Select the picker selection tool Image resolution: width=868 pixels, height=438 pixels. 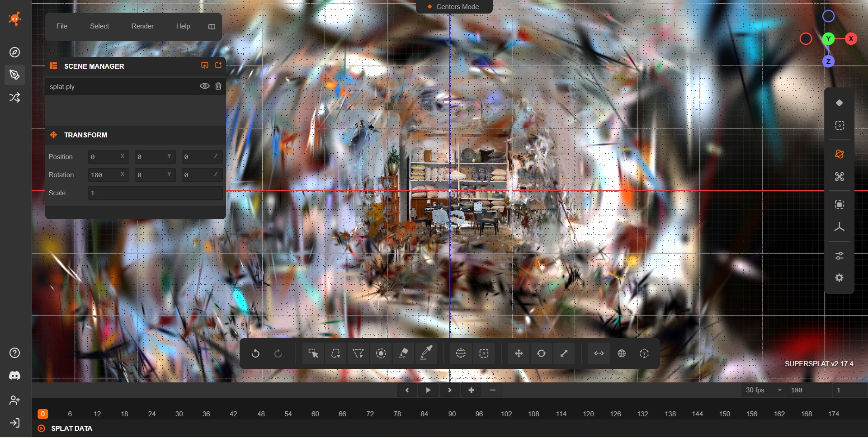click(313, 353)
